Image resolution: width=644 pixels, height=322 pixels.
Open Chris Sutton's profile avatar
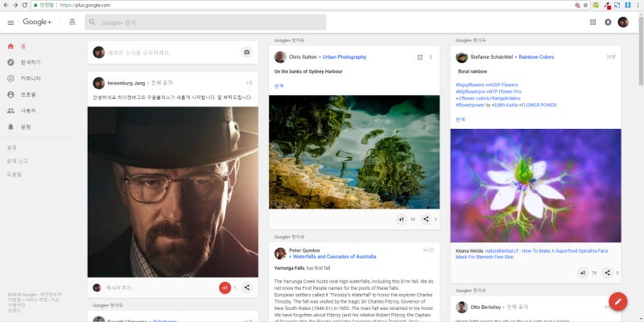click(280, 57)
